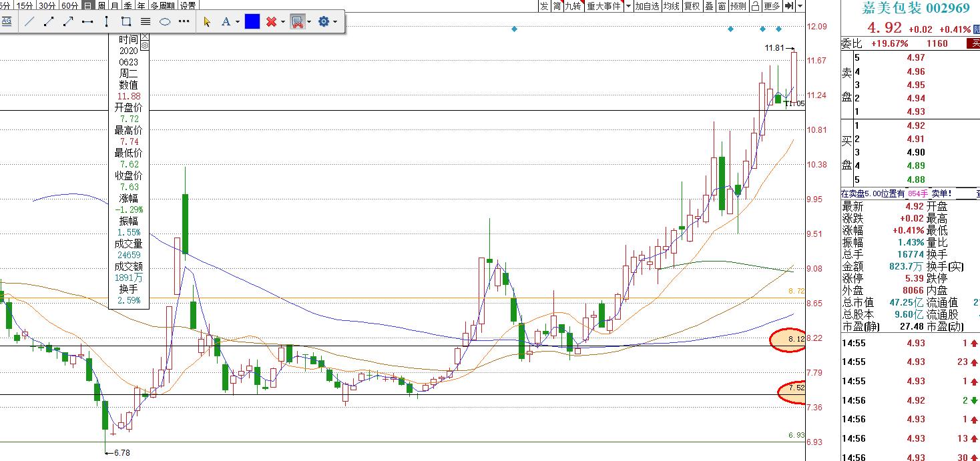Viewport: 980px width, 461px height.
Task: Select the straight line drawing tool
Action: (29, 22)
